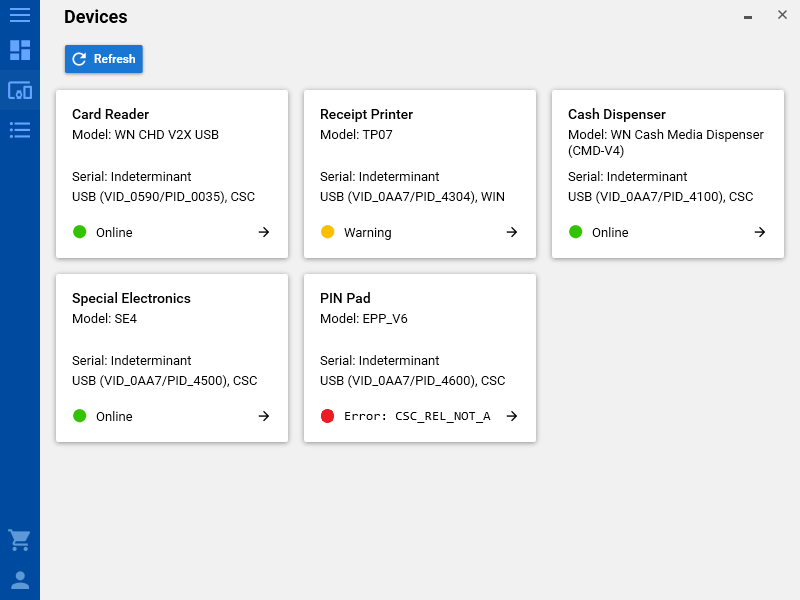Screen dimensions: 800x600
Task: Click the yellow Warning indicator on Receipt Printer
Action: tap(328, 232)
